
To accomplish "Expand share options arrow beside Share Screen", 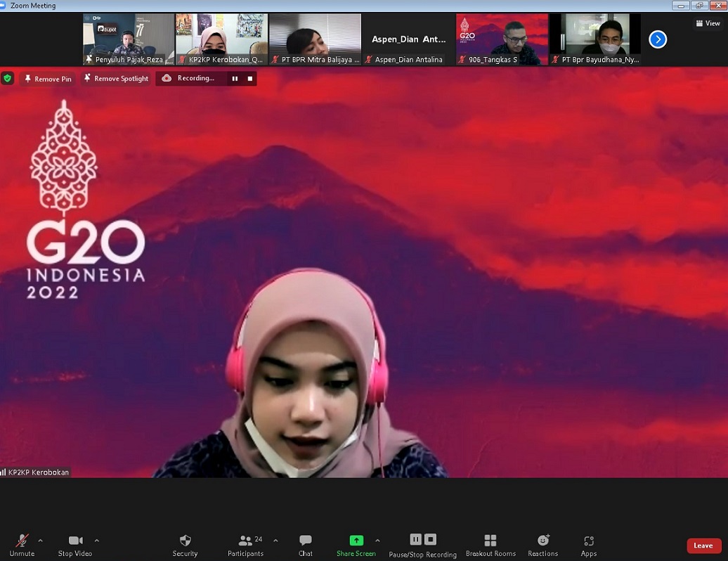I will click(377, 541).
